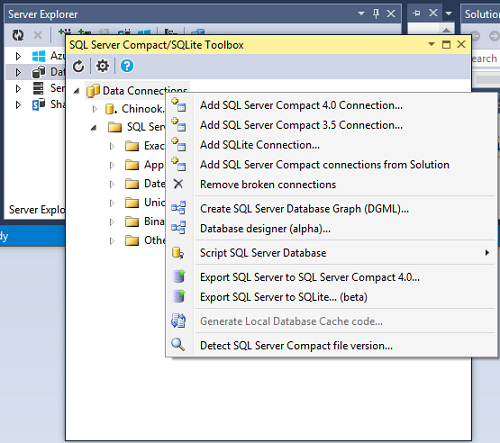Click icon beside Add SQLite Connection
The image size is (500, 443).
click(179, 145)
